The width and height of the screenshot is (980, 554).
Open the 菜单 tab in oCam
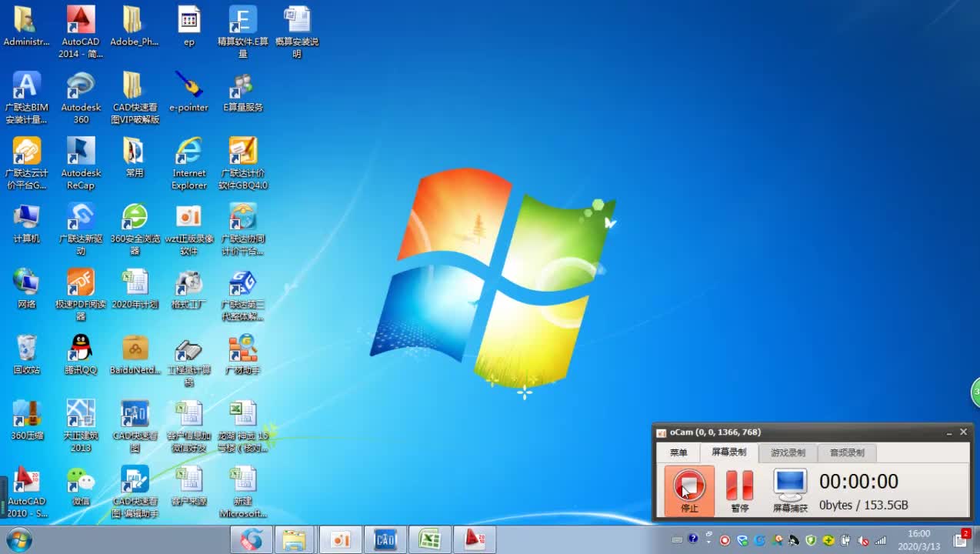point(678,452)
